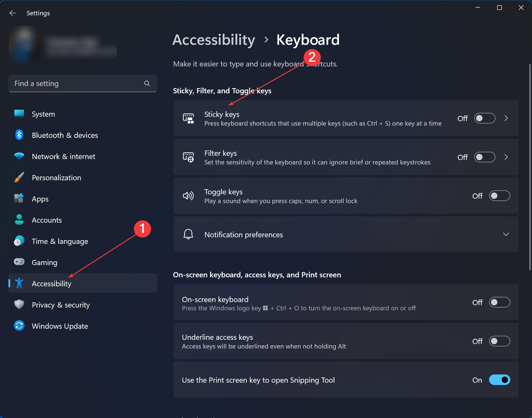Click the back arrow in Settings
This screenshot has height=418, width=532.
click(x=13, y=13)
